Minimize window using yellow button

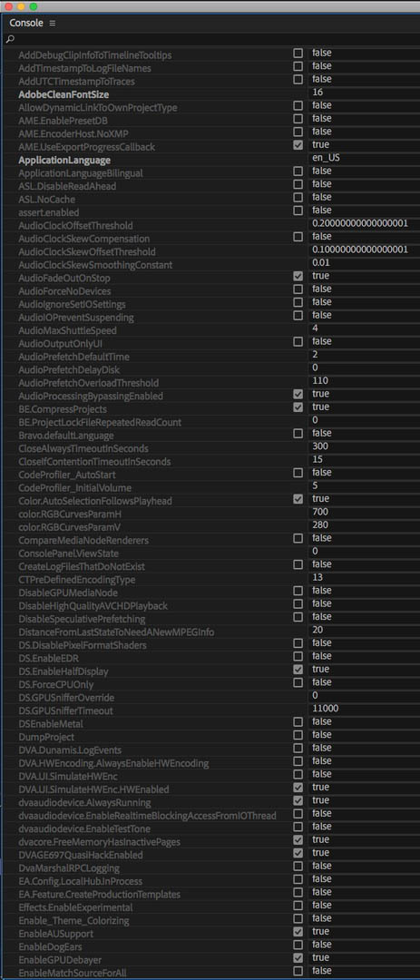click(21, 6)
